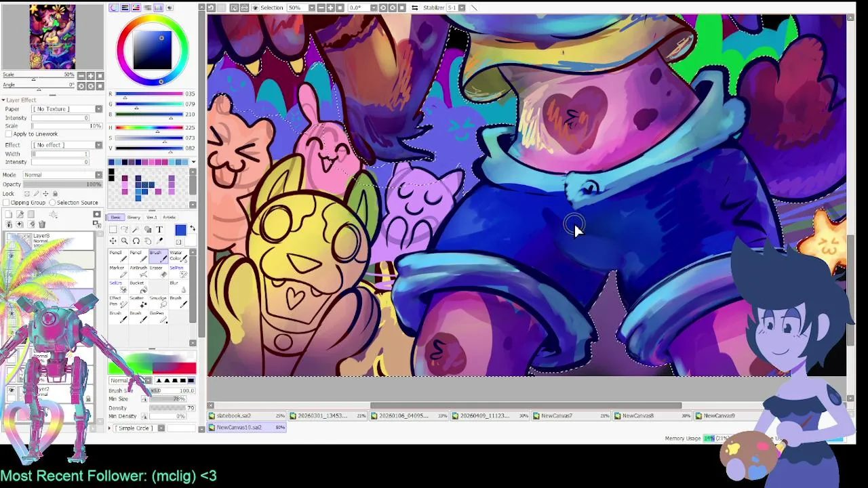Toggle the lock moving icon

pos(45,194)
